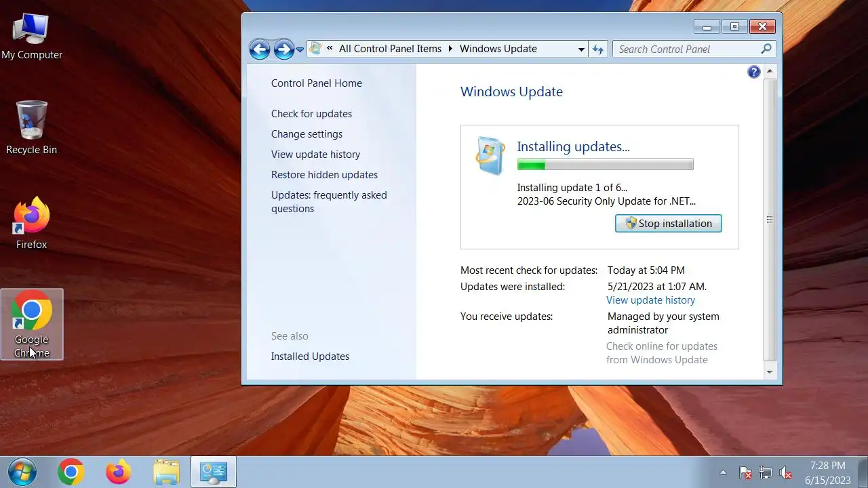Go forward with the Forward arrow button
This screenshot has height=488, width=868.
click(283, 49)
